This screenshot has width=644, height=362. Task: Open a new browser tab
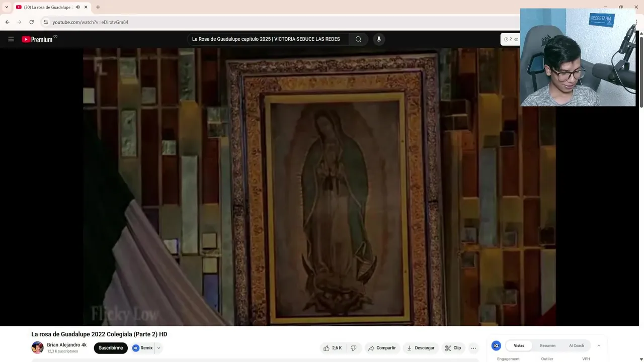pyautogui.click(x=98, y=7)
